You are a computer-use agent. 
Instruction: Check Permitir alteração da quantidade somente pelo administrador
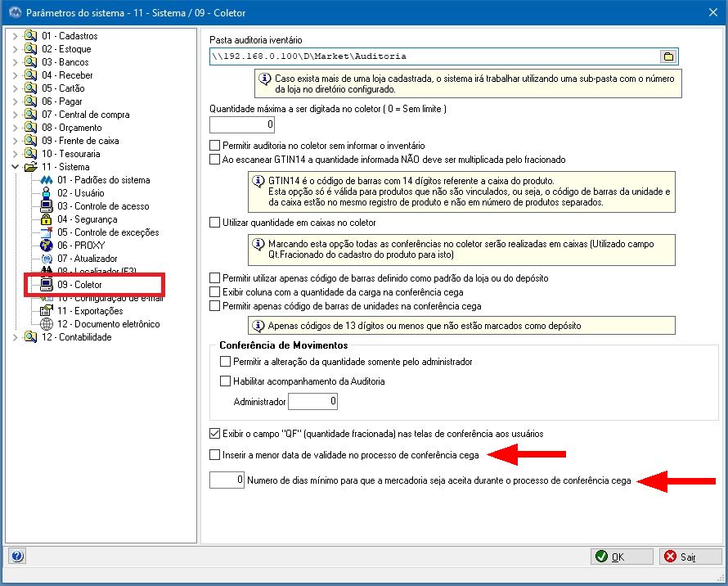(225, 362)
